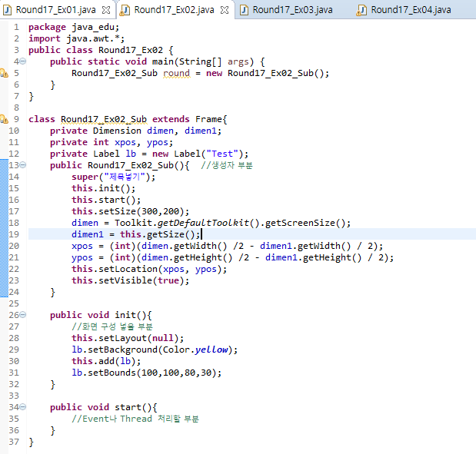Click Java file icon on Round17_Ex02.java tab
476x454 pixels.
[x=125, y=10]
